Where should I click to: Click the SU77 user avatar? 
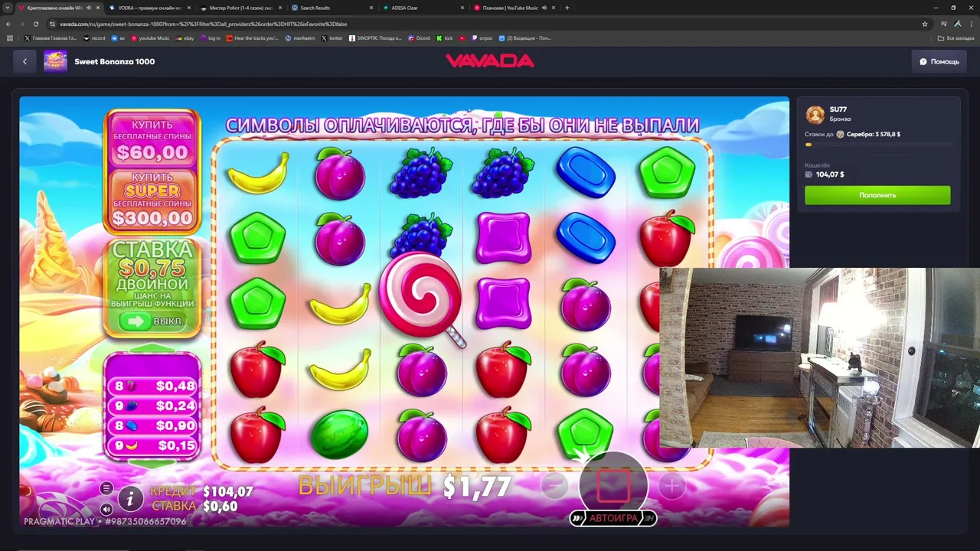click(x=815, y=115)
